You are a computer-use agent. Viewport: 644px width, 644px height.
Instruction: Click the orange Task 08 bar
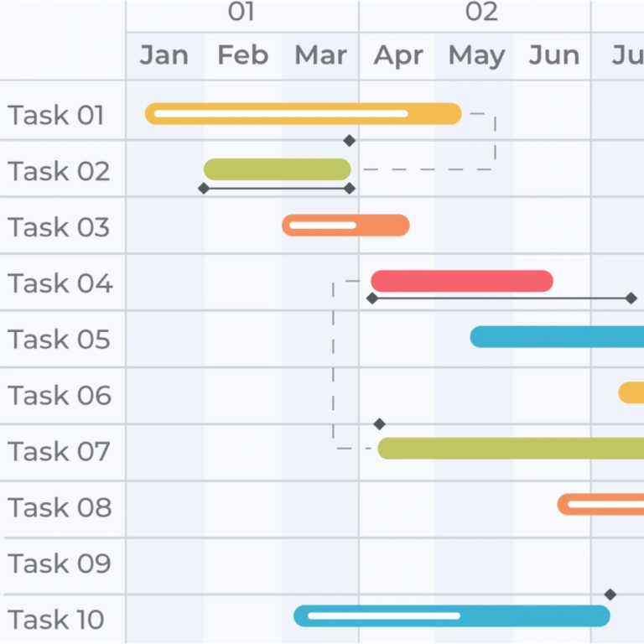pyautogui.click(x=600, y=504)
